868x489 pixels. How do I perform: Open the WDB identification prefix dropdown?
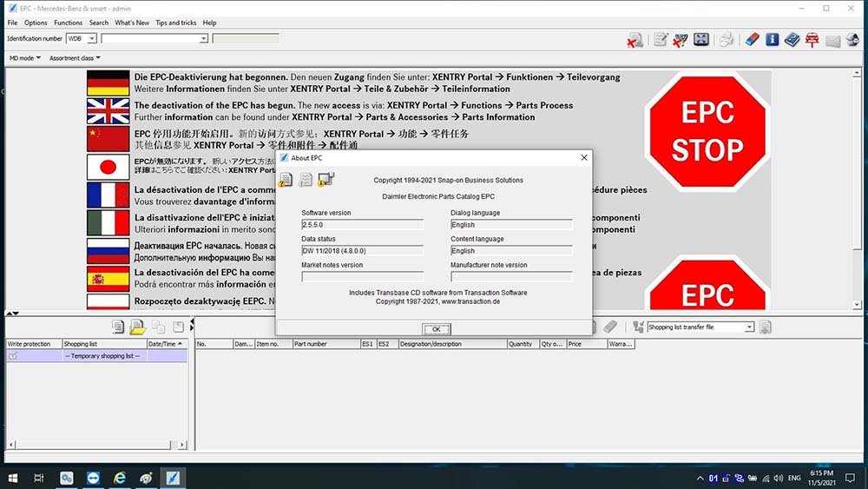pos(92,39)
